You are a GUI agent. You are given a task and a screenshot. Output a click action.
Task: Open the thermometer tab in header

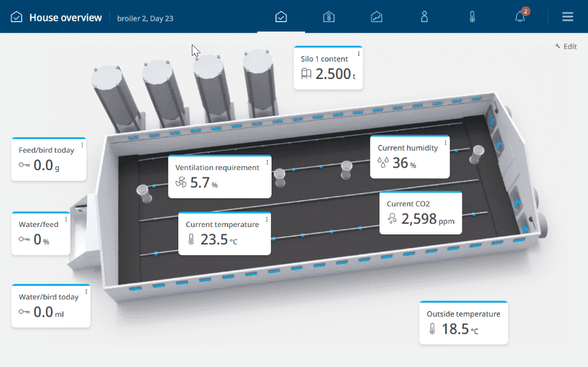472,17
